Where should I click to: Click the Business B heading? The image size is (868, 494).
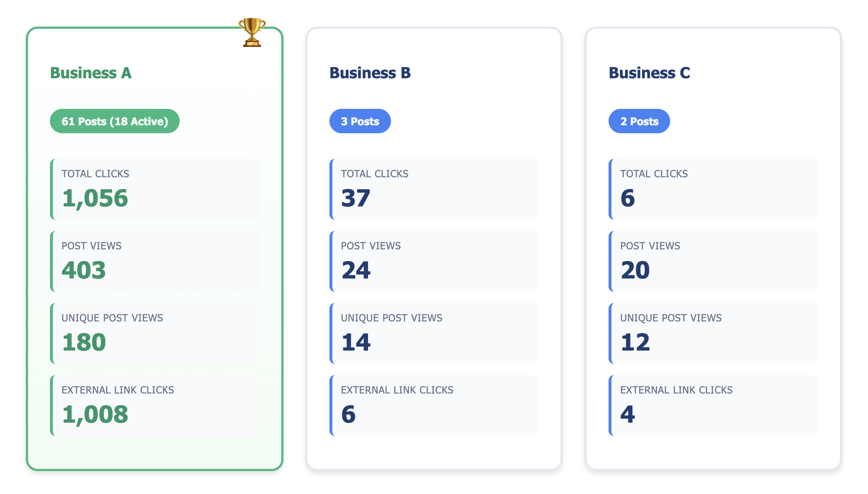tap(370, 73)
